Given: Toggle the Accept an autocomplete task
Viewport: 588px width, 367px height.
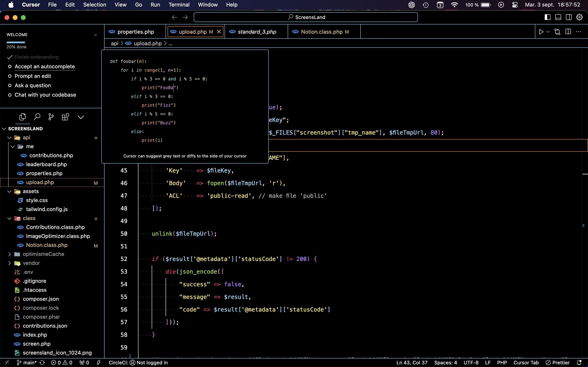Looking at the screenshot, I should point(9,66).
